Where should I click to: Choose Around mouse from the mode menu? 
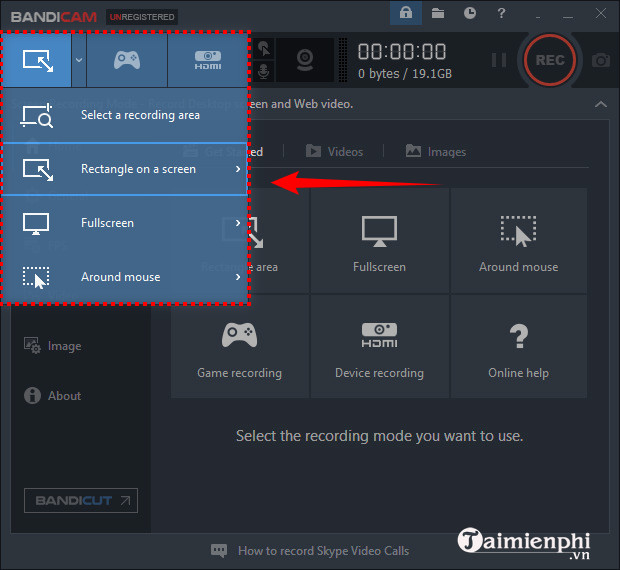(x=125, y=277)
